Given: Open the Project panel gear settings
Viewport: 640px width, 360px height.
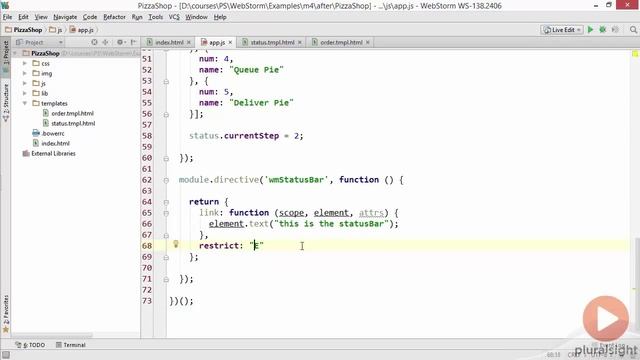Looking at the screenshot, I should click(120, 42).
